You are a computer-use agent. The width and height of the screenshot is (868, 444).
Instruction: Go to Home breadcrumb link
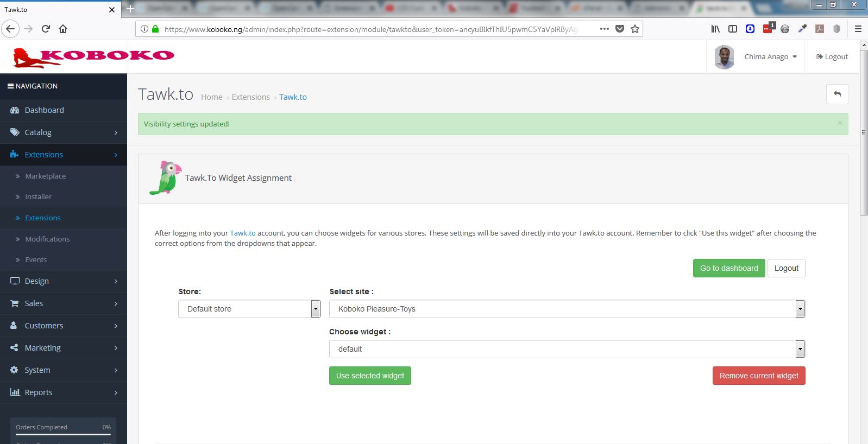pyautogui.click(x=212, y=97)
